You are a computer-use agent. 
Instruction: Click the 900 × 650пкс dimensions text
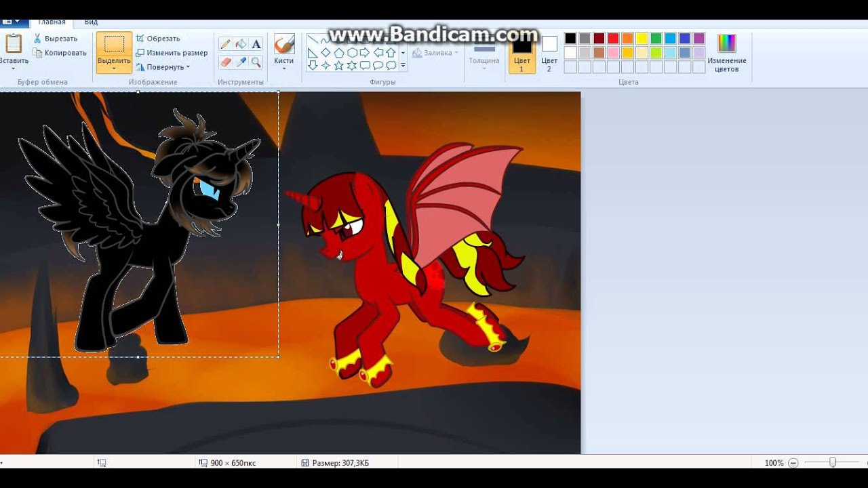[x=233, y=463]
